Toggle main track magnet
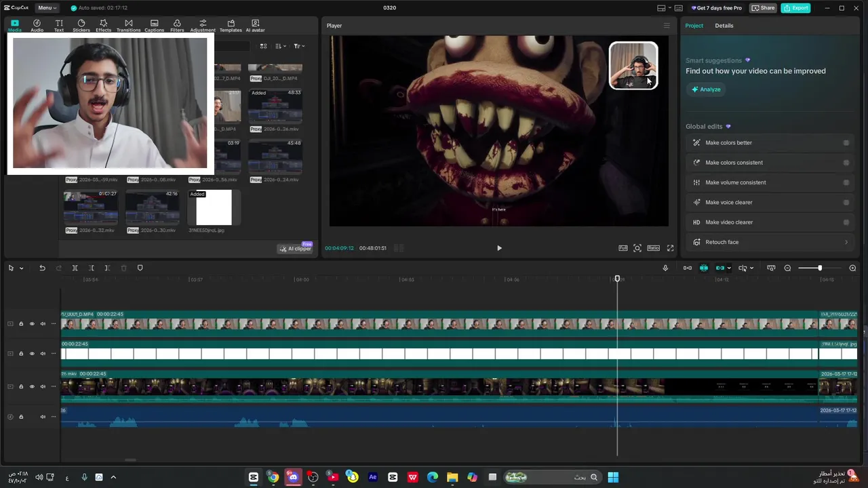Screen dimensions: 868x488 (688, 268)
